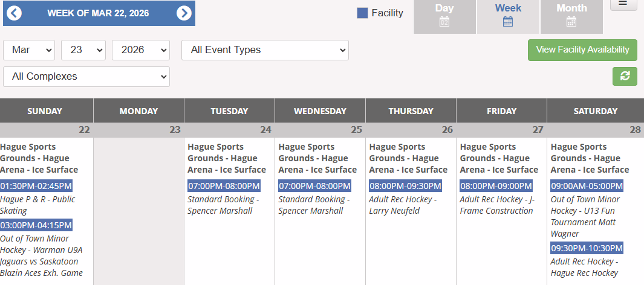Click the Week view calendar icon
The height and width of the screenshot is (285, 644).
[x=508, y=22]
